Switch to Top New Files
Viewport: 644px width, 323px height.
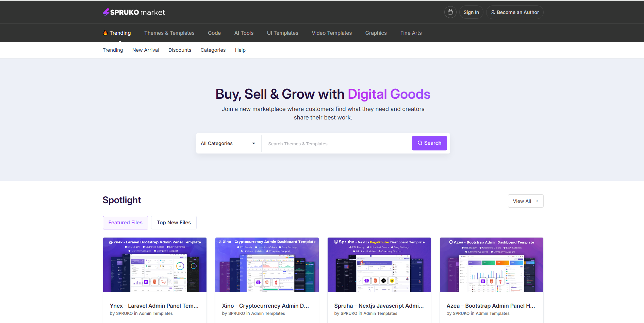(x=174, y=222)
